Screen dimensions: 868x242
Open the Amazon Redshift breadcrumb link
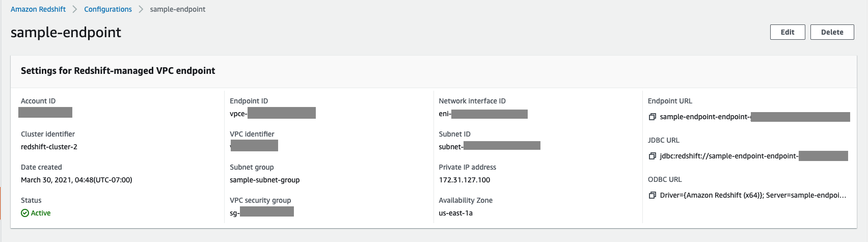(x=38, y=9)
